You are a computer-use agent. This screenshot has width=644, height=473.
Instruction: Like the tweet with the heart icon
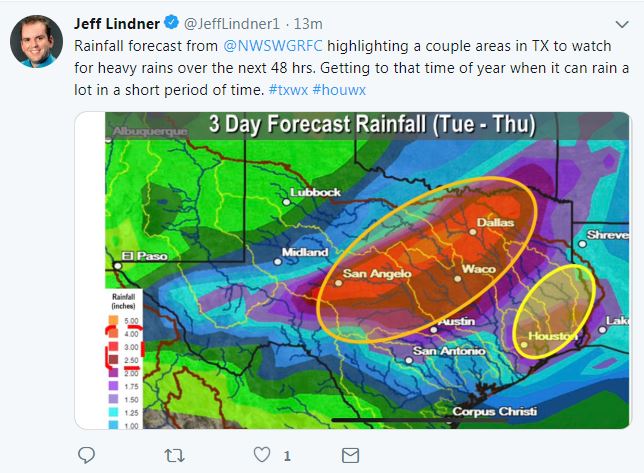(262, 455)
